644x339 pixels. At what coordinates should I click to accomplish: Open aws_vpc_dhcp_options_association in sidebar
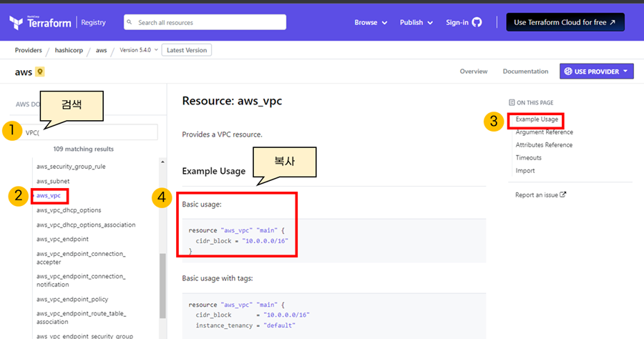click(x=86, y=225)
